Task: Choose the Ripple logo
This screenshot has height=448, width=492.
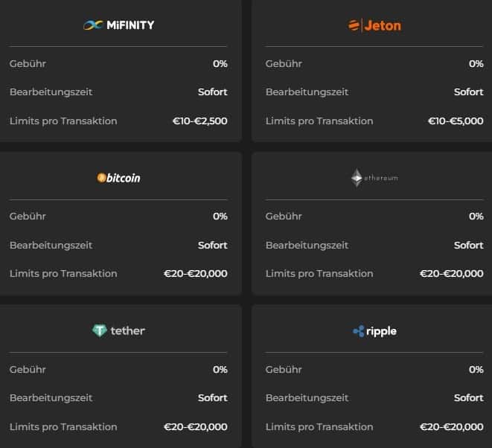Action: coord(374,331)
